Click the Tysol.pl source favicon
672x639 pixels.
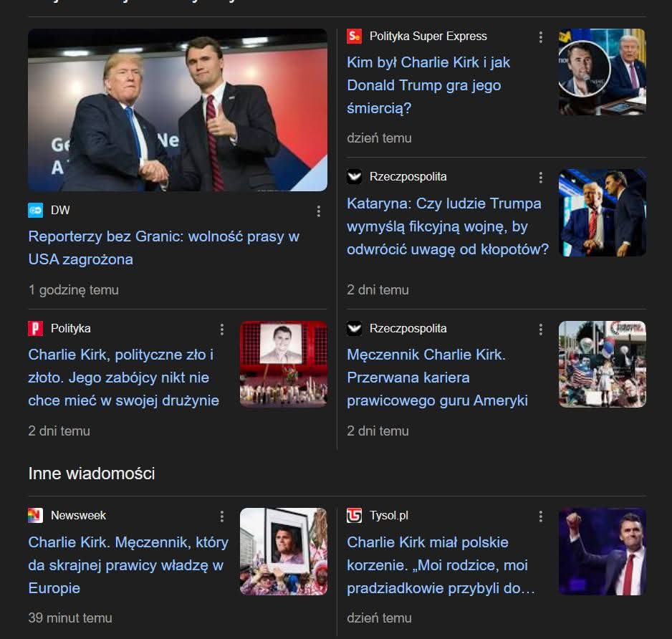(354, 516)
